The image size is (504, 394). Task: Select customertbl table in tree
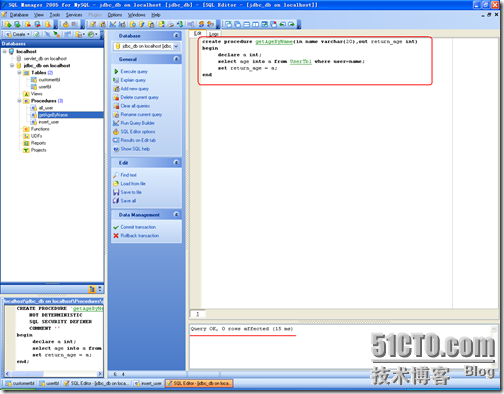point(49,80)
